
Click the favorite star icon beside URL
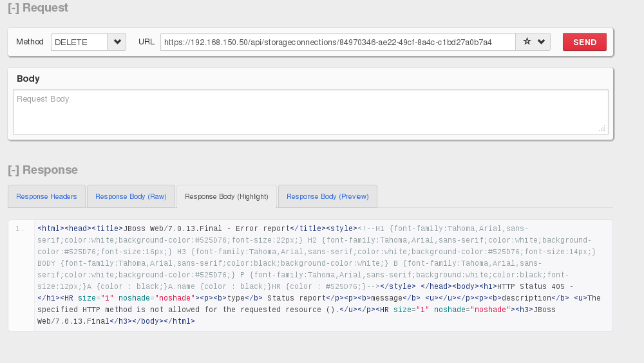(x=527, y=42)
